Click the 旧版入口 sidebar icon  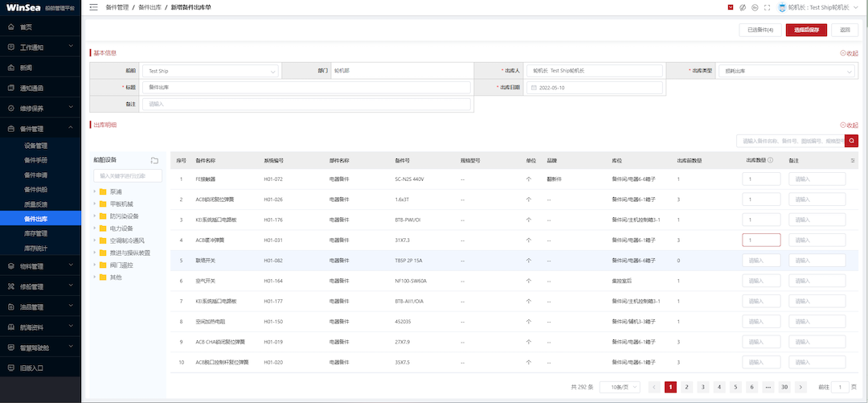(11, 368)
